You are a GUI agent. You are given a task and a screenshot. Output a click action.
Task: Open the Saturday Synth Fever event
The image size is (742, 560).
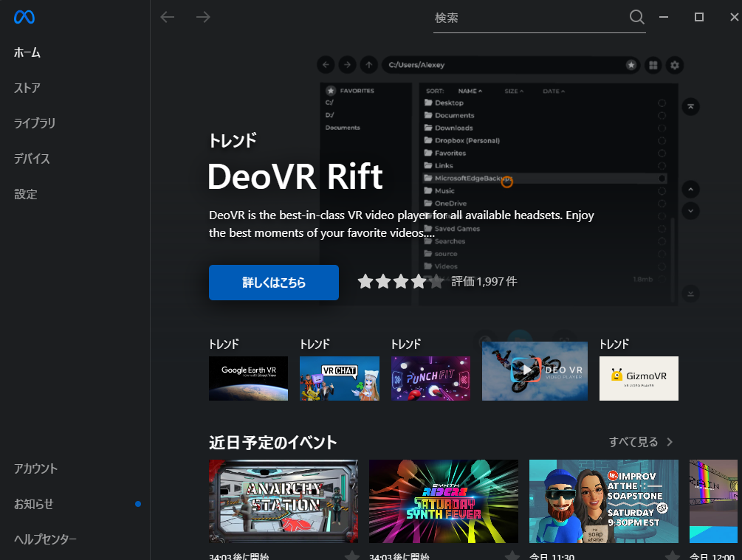(444, 502)
